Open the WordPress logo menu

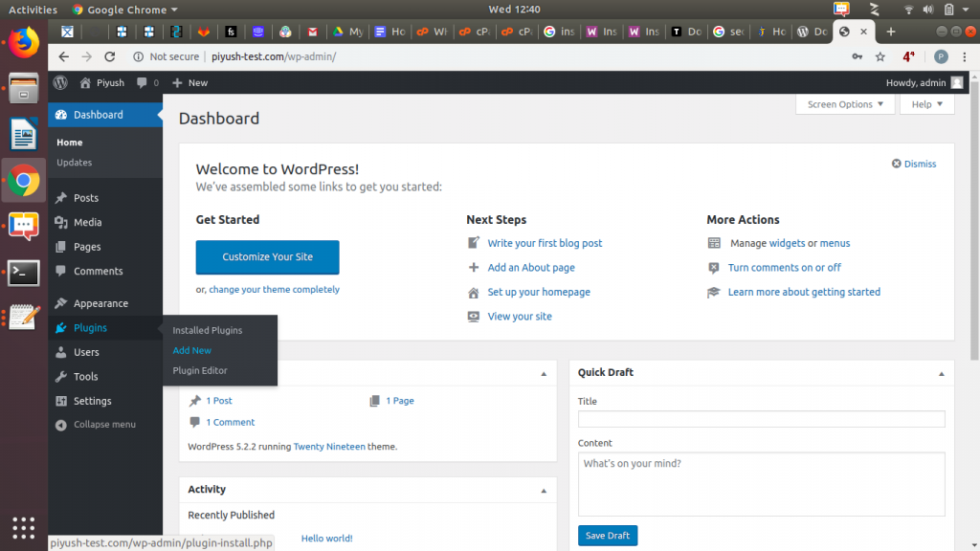click(x=60, y=82)
